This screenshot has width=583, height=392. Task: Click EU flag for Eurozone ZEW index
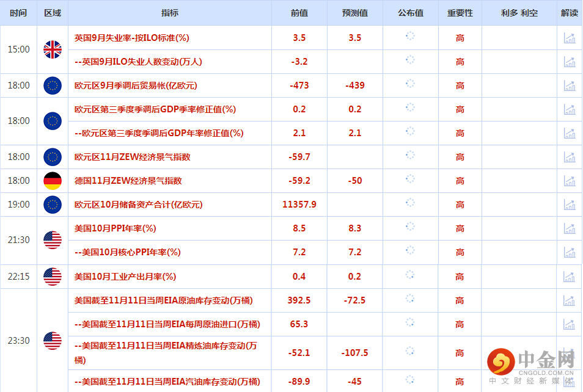coord(53,157)
